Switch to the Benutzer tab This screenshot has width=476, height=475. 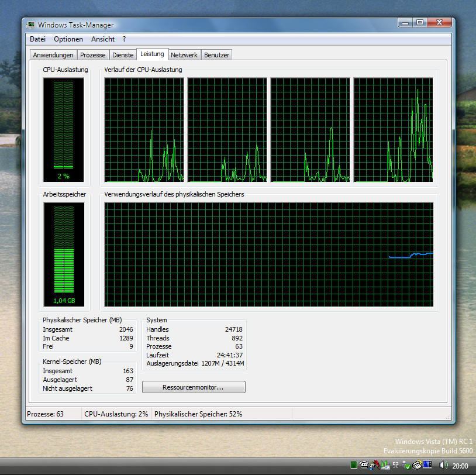point(216,55)
